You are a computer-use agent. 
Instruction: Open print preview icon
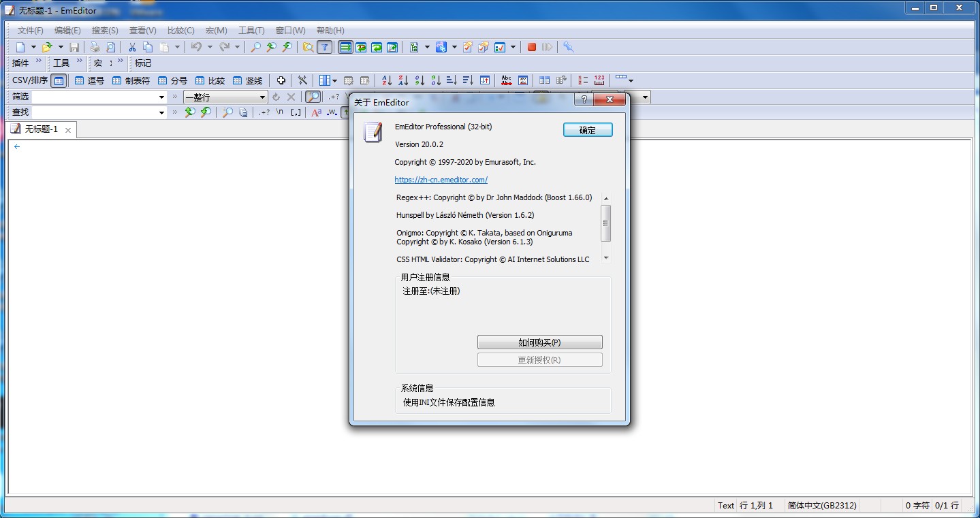[110, 47]
